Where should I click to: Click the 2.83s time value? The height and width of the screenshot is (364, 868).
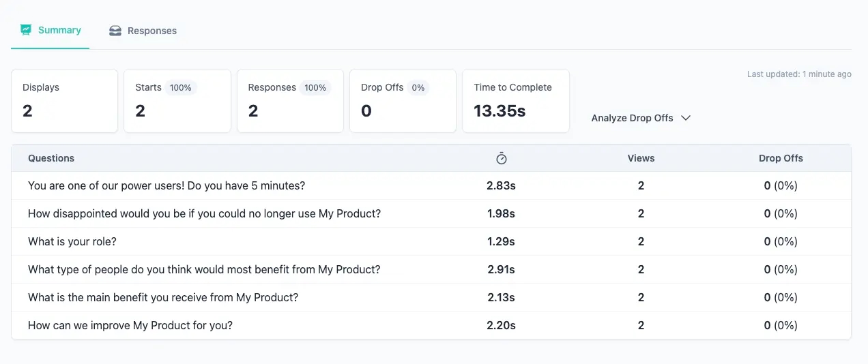tap(501, 185)
